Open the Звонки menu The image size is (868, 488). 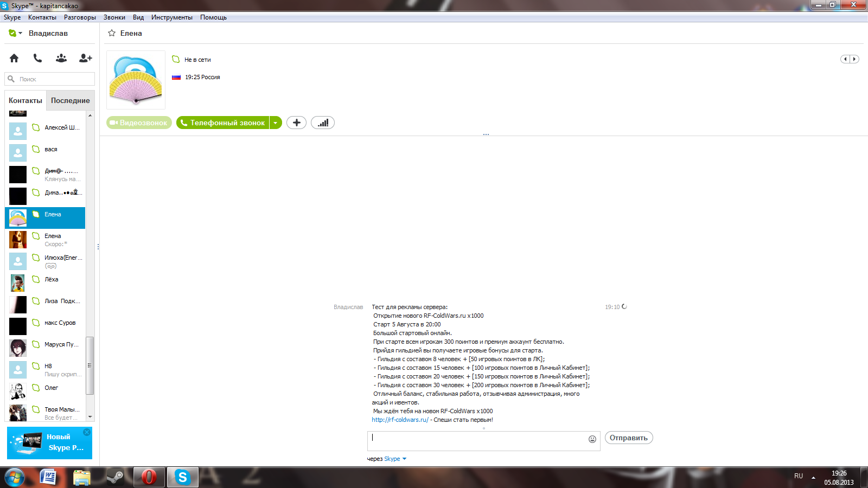(114, 17)
